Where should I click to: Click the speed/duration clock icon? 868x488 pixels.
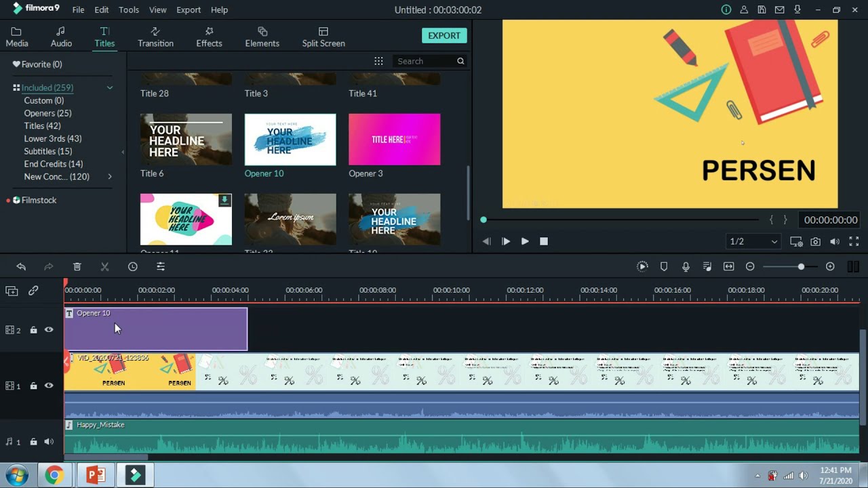[x=133, y=267]
